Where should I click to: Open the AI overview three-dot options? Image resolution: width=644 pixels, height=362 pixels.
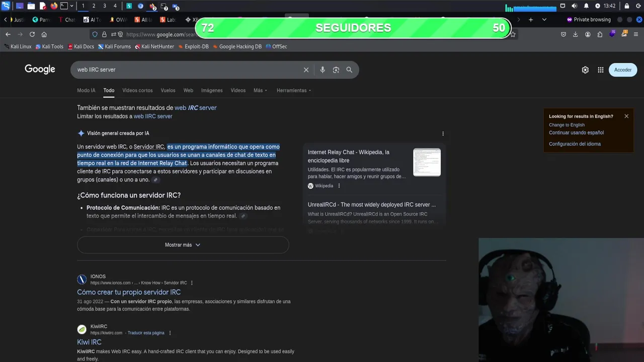(x=443, y=134)
